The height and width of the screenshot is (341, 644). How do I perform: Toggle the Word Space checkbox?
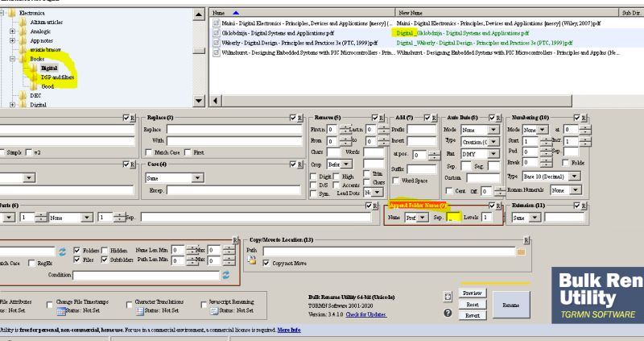(396, 181)
